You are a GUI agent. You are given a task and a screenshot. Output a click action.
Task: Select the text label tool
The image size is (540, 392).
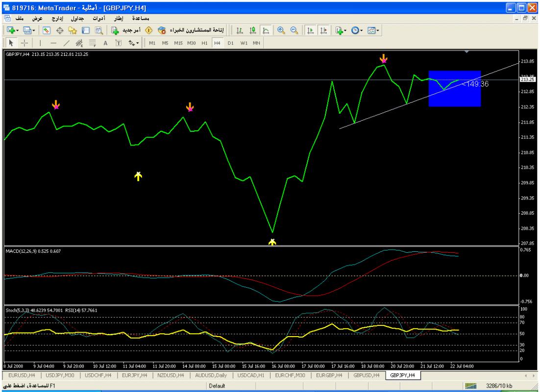pos(105,43)
